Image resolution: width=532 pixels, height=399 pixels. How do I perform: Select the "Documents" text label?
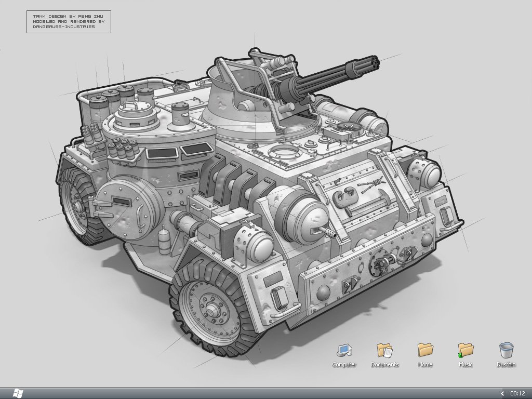(384, 365)
